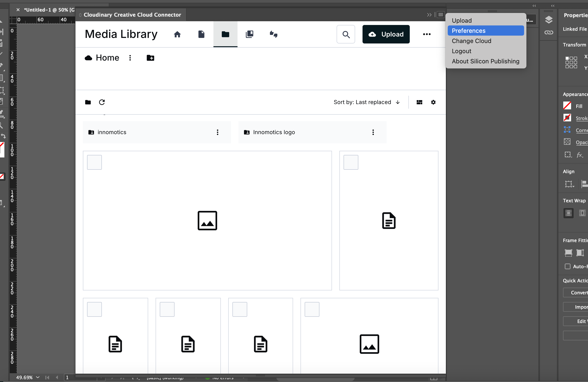
Task: Close the Untitled-1 document tab
Action: tap(18, 10)
